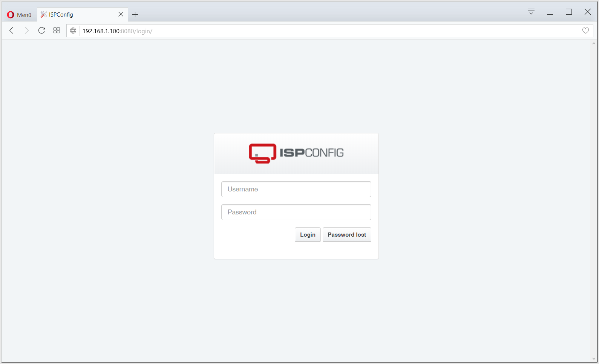Click the scrollbar down arrow

pos(594,359)
